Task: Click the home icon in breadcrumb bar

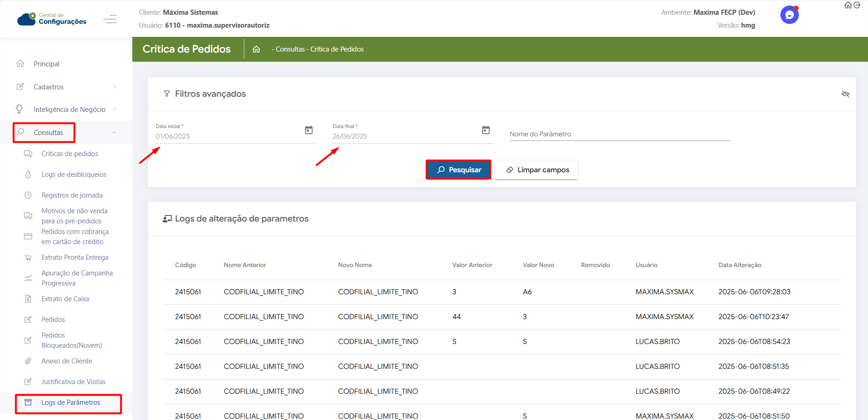Action: tap(256, 49)
